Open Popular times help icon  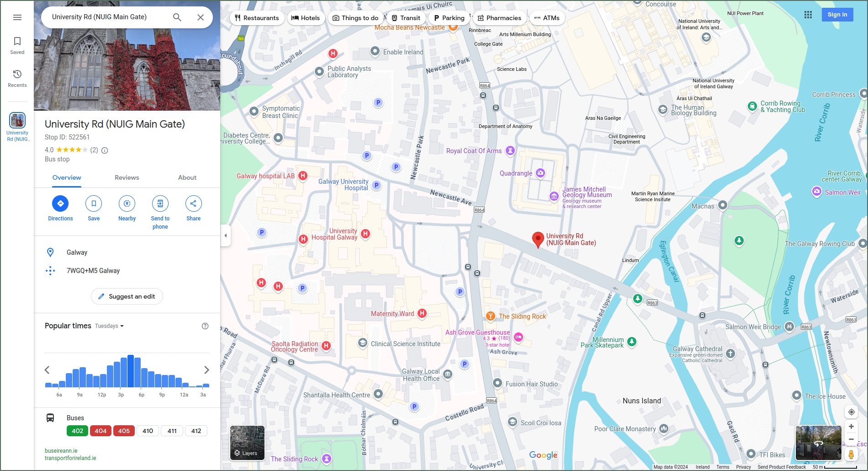pyautogui.click(x=205, y=326)
